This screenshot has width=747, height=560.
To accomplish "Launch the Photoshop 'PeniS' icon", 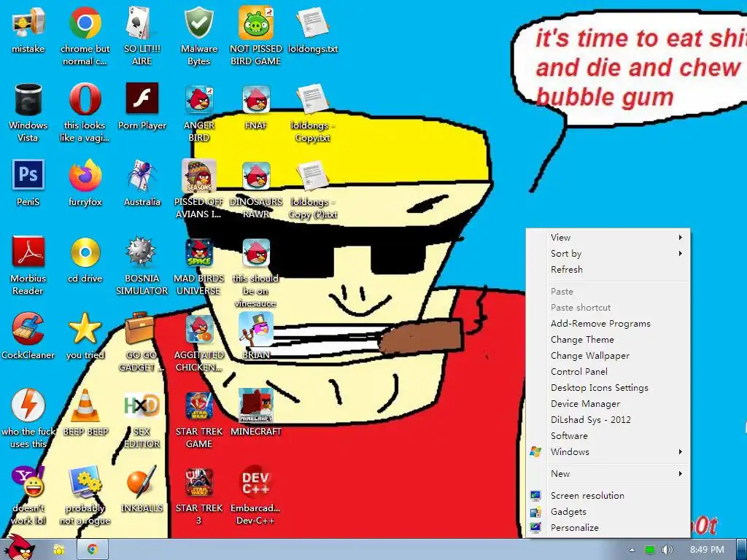I will (28, 175).
